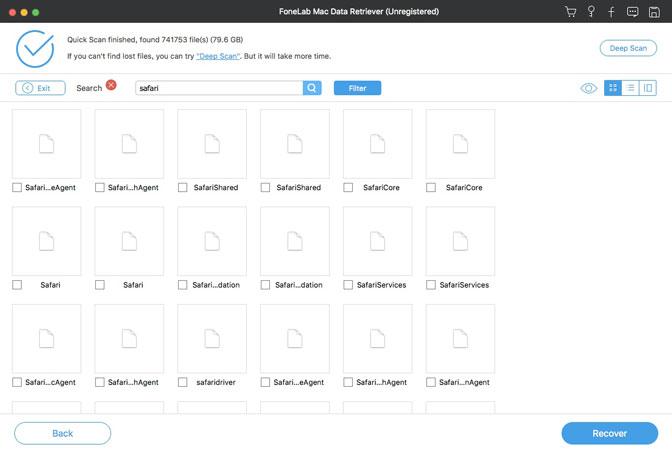Open the second Safari...dation thumbnail
This screenshot has width=672, height=454.
pos(295,241)
